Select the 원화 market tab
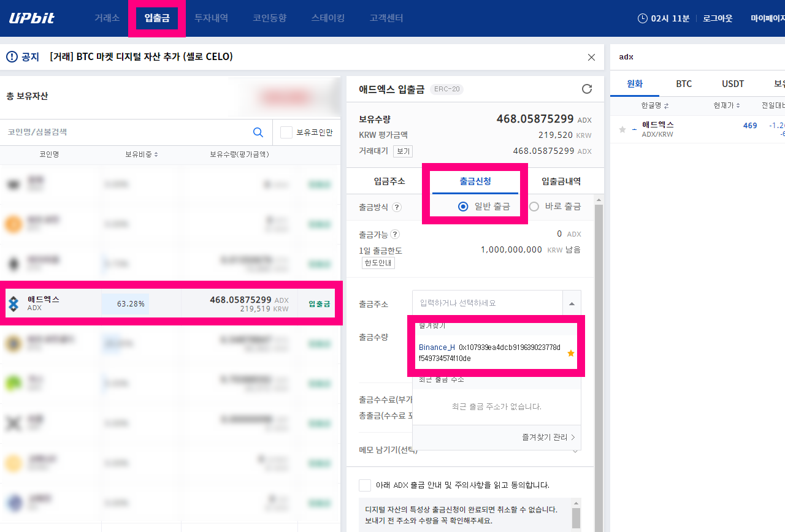The image size is (785, 532). tap(635, 84)
